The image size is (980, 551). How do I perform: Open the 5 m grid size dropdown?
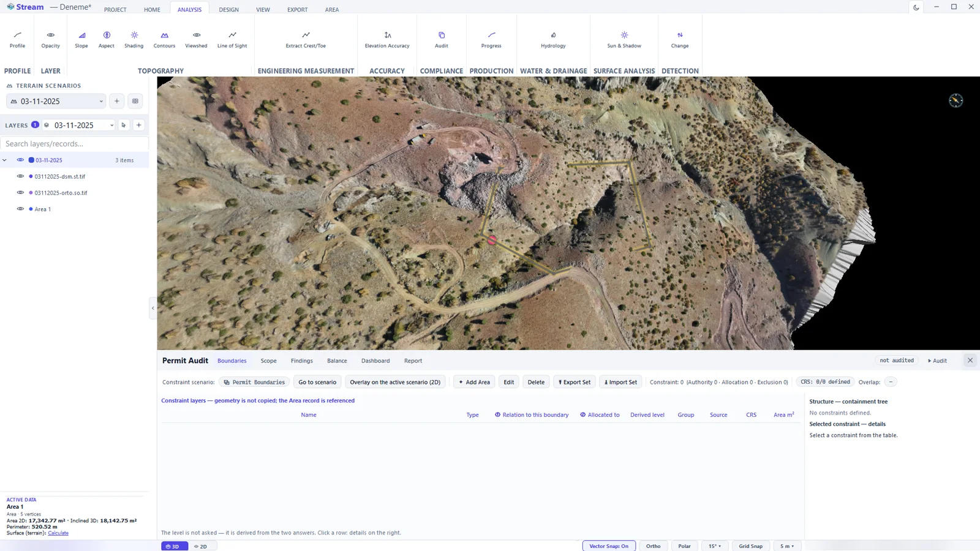(787, 546)
